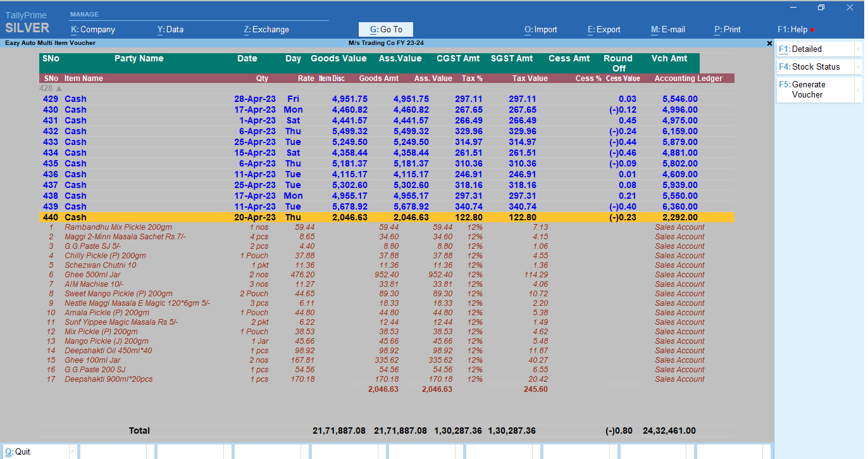Expand arrow beside F5: Generate Voucher
868x459 pixels.
pyautogui.click(x=858, y=90)
